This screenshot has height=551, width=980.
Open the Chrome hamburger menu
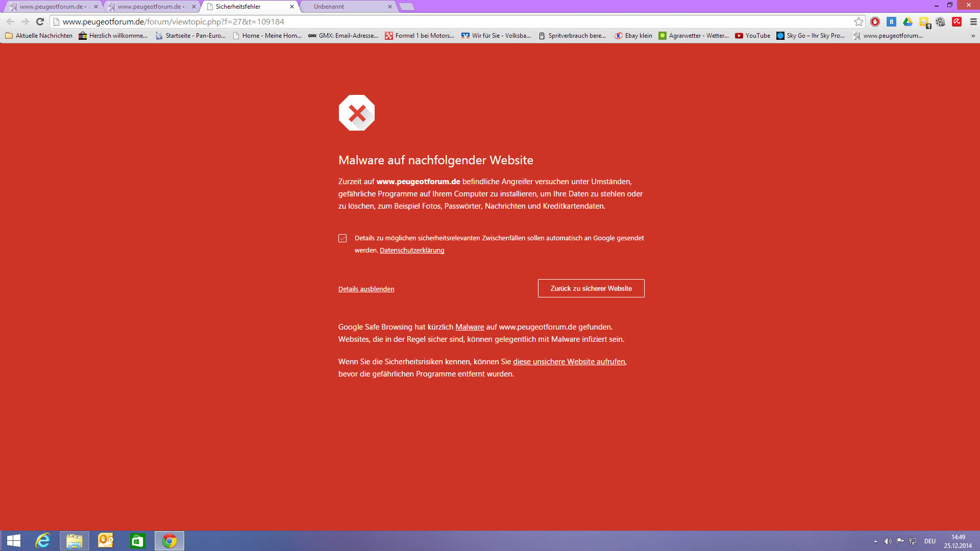[973, 21]
